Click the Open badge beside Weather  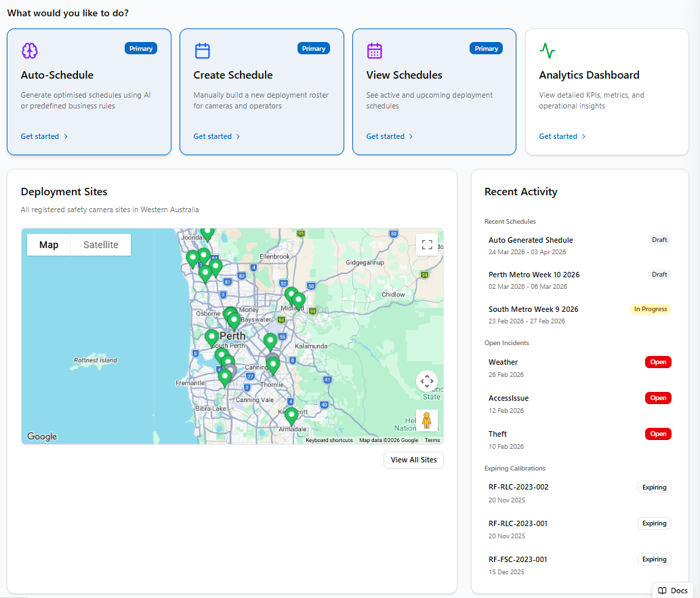tap(658, 362)
